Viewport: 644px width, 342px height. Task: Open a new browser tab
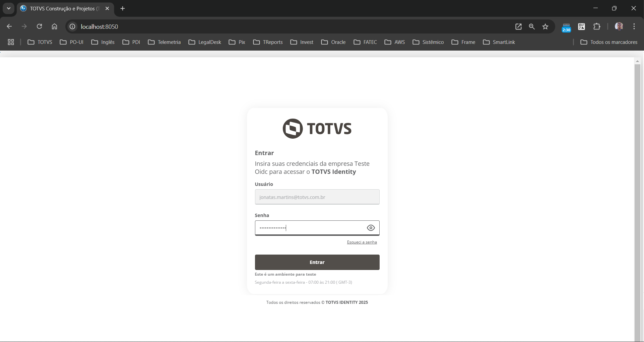click(x=123, y=8)
